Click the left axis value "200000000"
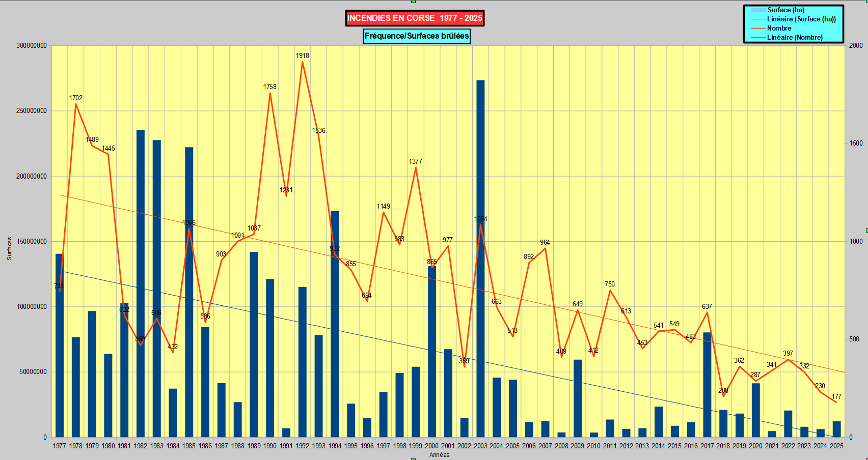 tap(32, 176)
